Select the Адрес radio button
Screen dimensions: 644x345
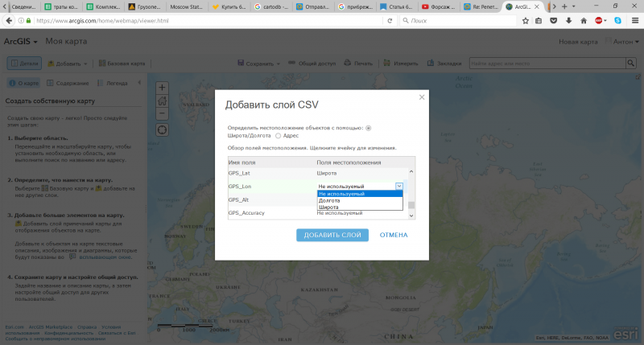(x=279, y=136)
